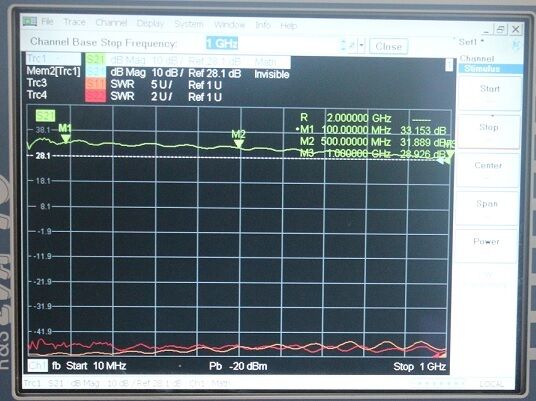Select the Center softkey
Screen dimensions: 536x401
tap(487, 170)
